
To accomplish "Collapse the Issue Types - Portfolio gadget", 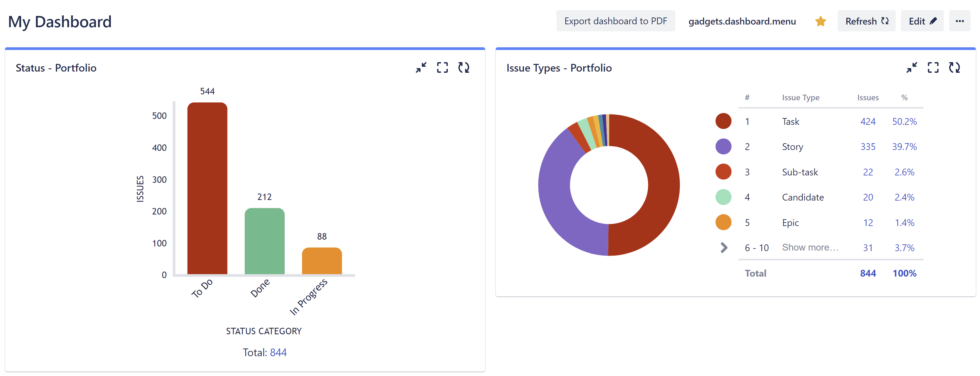I will 912,68.
